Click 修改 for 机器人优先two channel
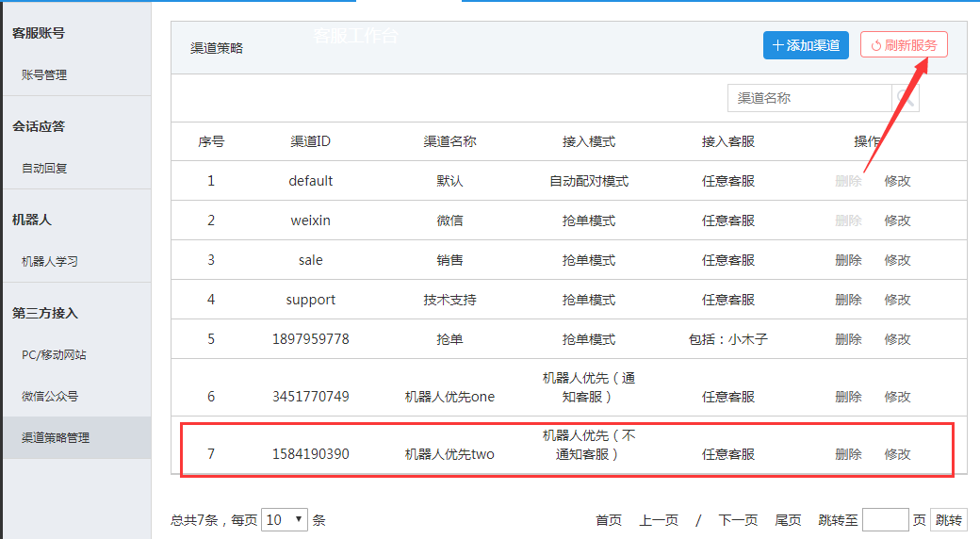This screenshot has height=539, width=980. pyautogui.click(x=897, y=454)
